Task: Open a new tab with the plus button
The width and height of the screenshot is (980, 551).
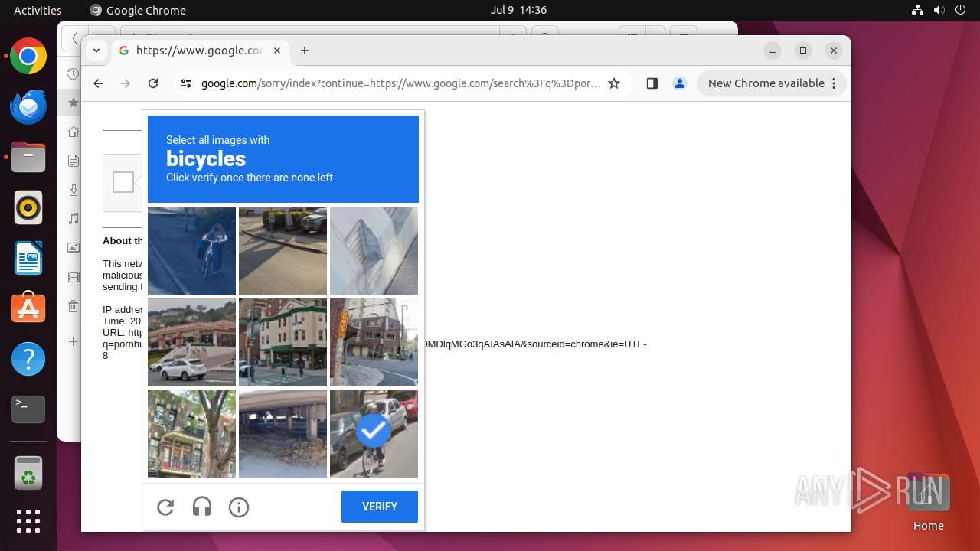Action: click(305, 51)
